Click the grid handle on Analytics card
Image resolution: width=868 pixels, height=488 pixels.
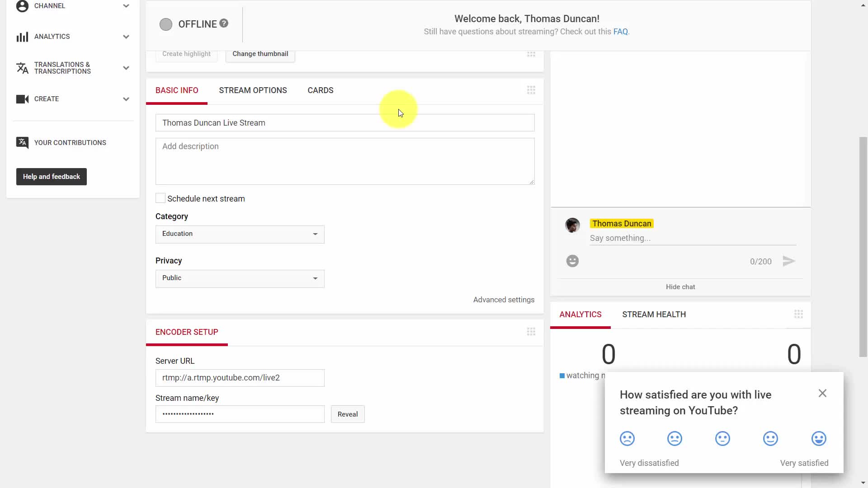point(798,314)
